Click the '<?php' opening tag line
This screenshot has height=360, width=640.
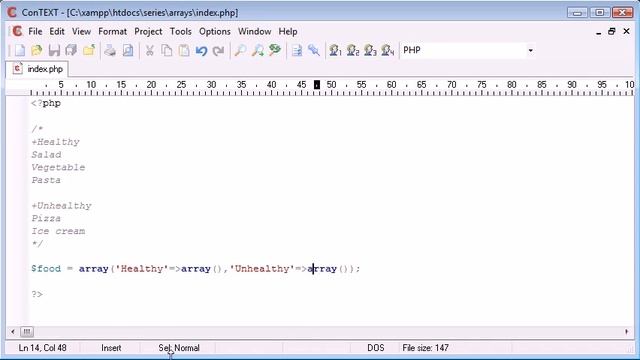tap(46, 103)
